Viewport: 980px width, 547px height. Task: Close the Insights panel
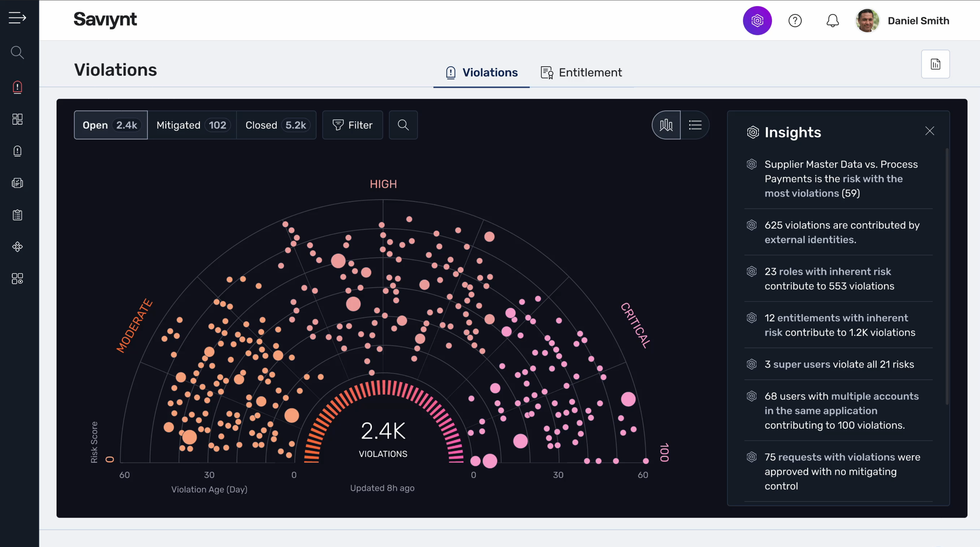coord(930,131)
